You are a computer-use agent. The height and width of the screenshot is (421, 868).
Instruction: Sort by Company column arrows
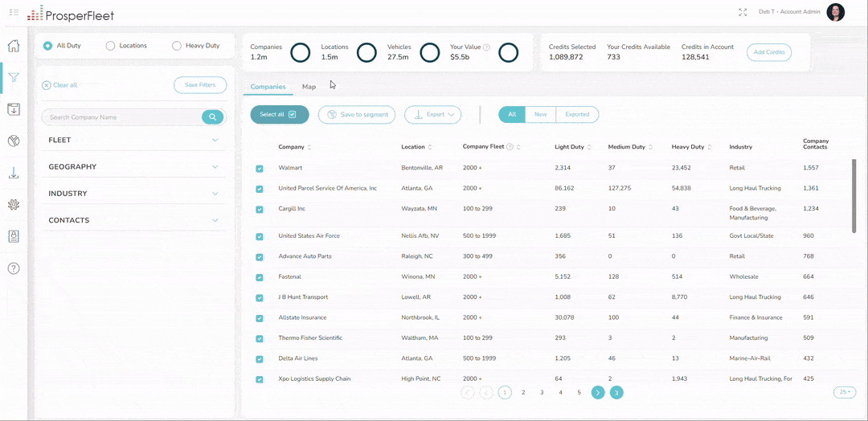(x=309, y=147)
